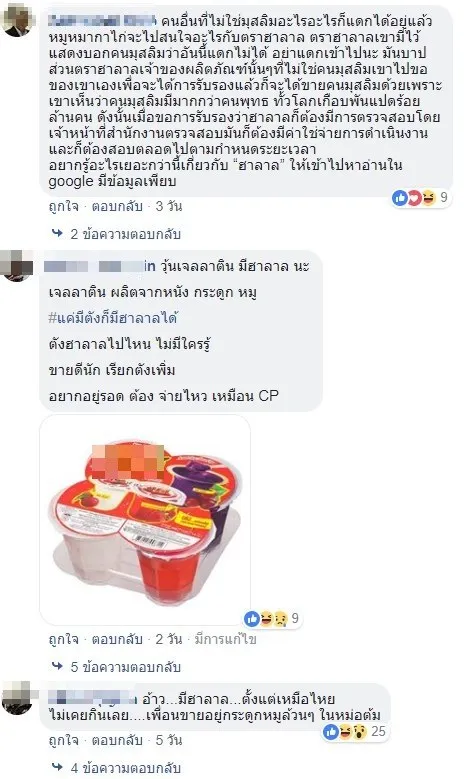This screenshot has width=466, height=779.
Task: Like the last comment with 'ถูกใจ'
Action: click(x=63, y=740)
